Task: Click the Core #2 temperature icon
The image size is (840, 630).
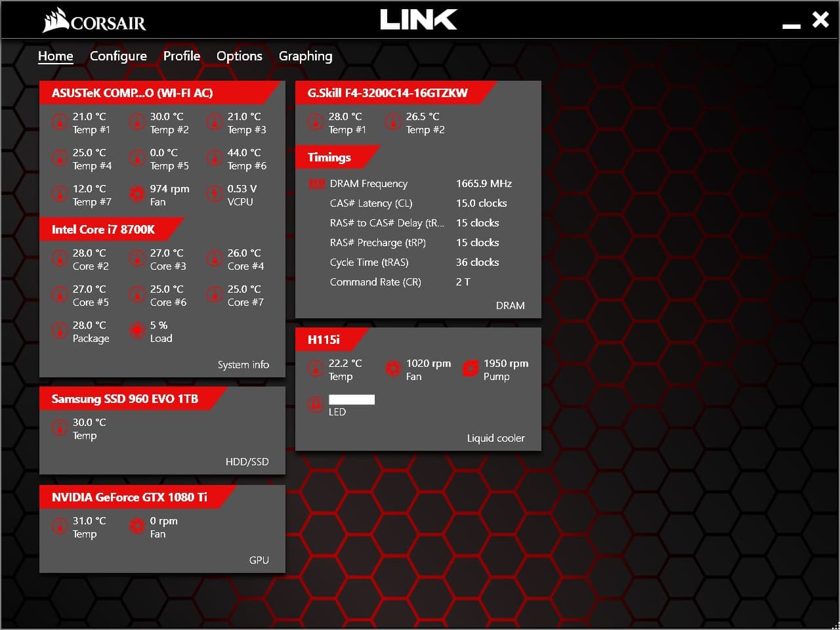Action: click(60, 259)
